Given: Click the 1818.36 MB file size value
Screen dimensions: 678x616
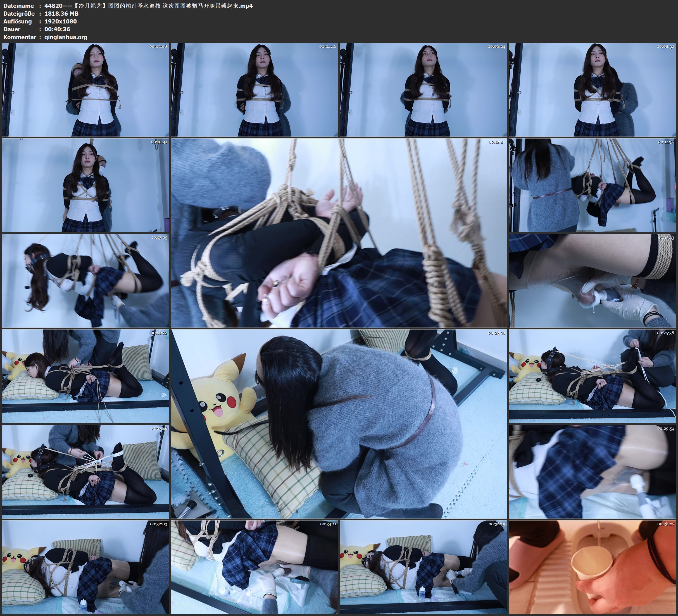Looking at the screenshot, I should [61, 13].
